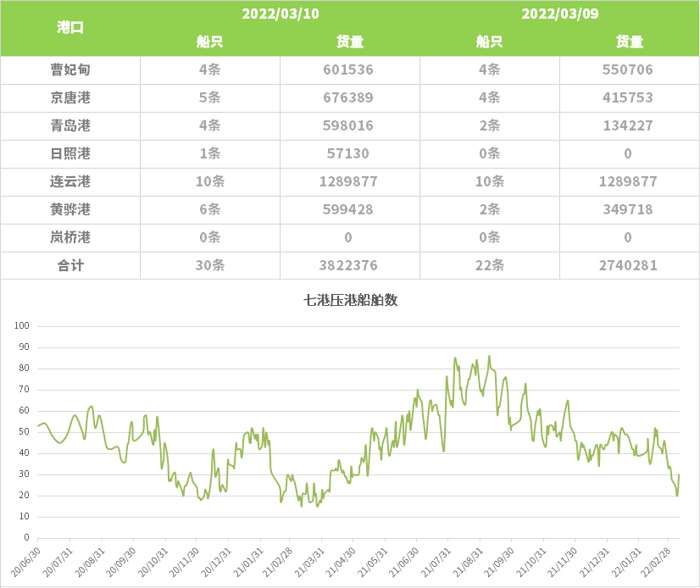Select the 日照港 row label
700x588 pixels.
click(x=70, y=154)
